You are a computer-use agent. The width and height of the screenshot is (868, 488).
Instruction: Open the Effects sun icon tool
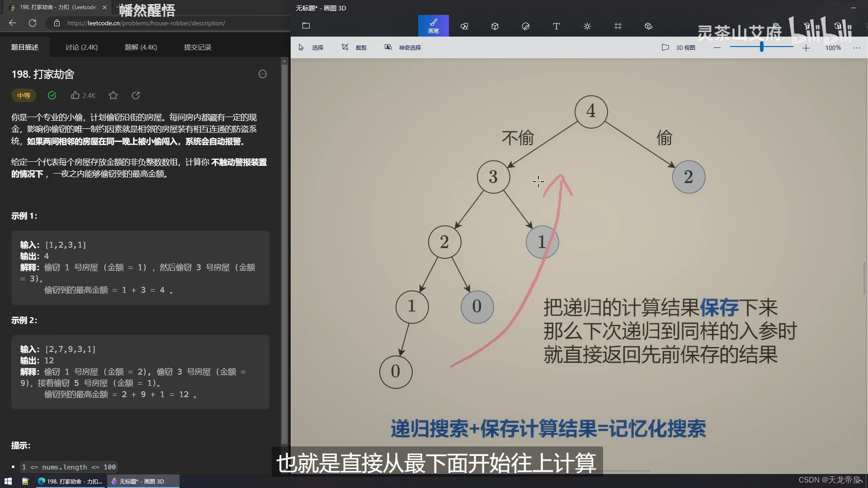pos(587,26)
